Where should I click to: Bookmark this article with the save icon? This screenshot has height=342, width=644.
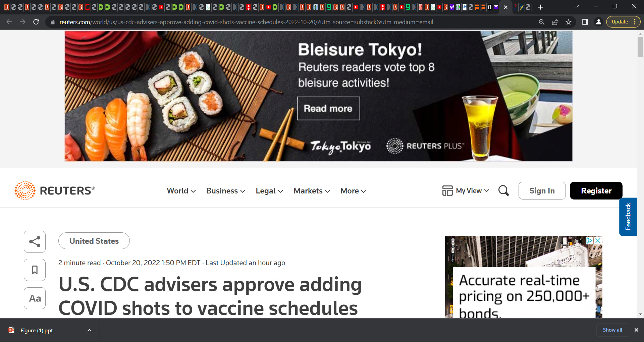click(x=35, y=270)
